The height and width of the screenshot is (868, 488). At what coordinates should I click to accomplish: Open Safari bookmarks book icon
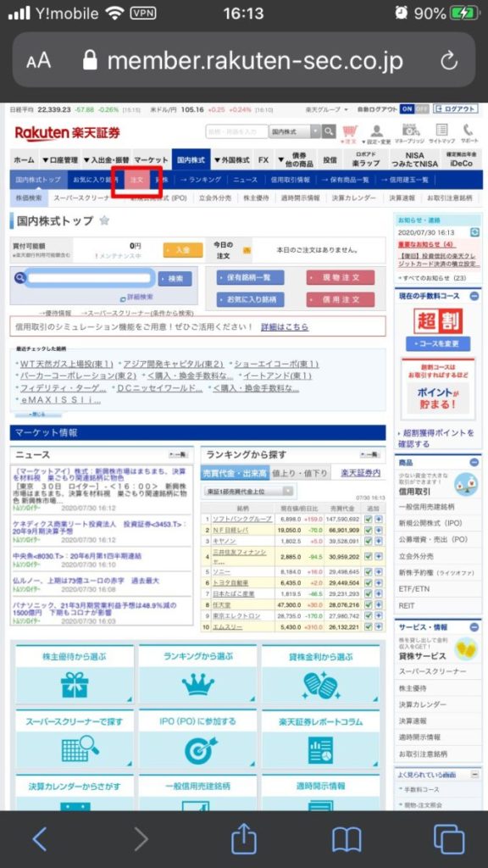click(x=347, y=840)
